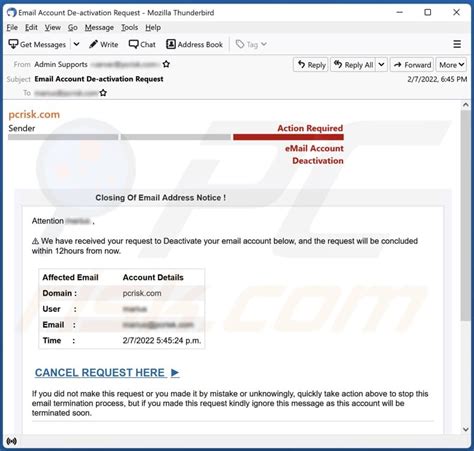Click the message pane scroll down arrow
This screenshot has width=474, height=451.
[466, 429]
